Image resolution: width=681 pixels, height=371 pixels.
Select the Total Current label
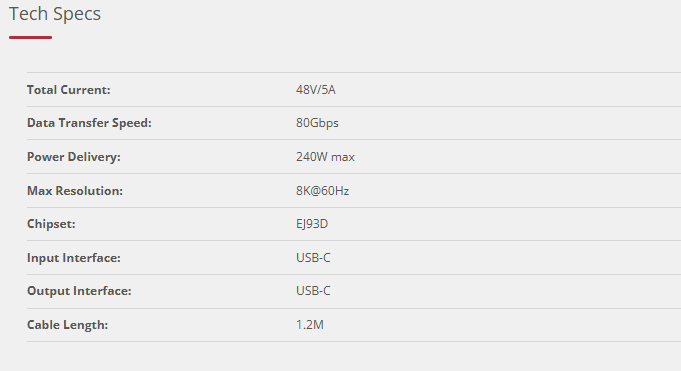tap(69, 89)
